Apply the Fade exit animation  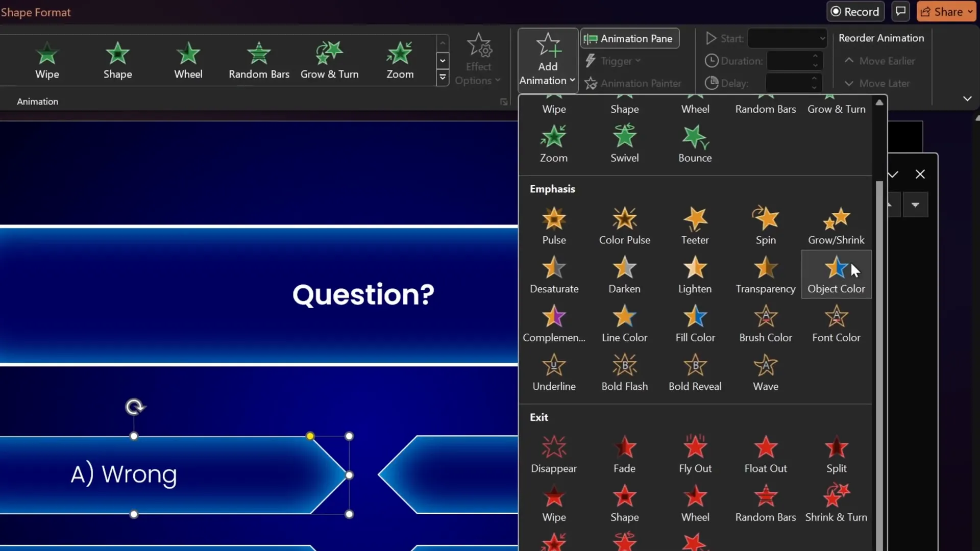point(624,455)
